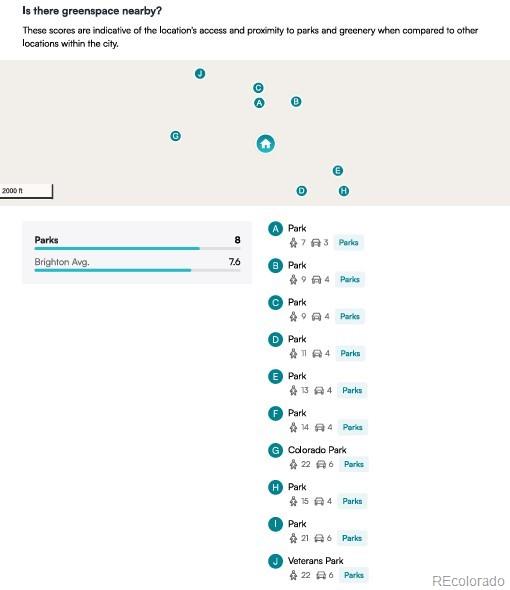Click the Parks tag under Park A
510x590 pixels.
pos(348,242)
